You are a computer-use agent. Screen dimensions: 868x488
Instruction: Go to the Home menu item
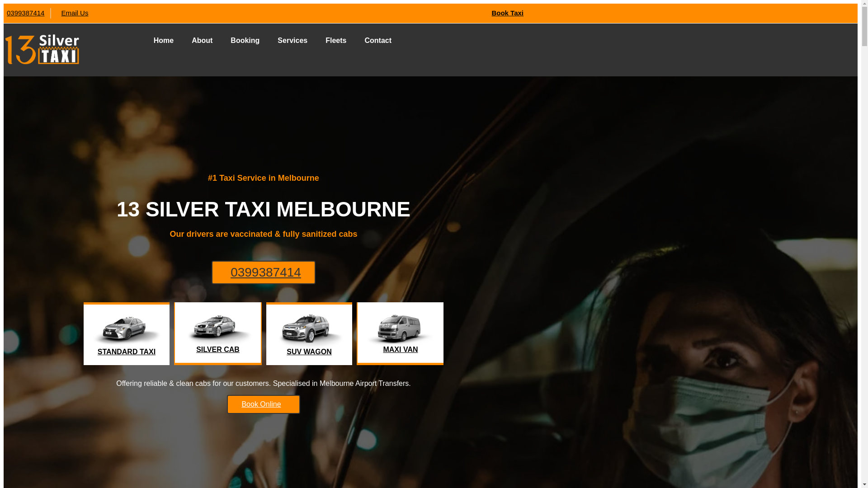164,41
